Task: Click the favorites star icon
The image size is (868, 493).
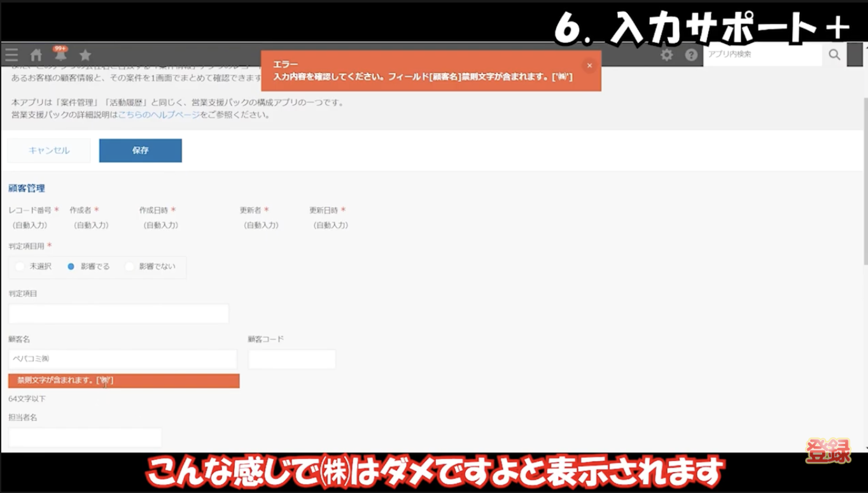Action: (85, 55)
